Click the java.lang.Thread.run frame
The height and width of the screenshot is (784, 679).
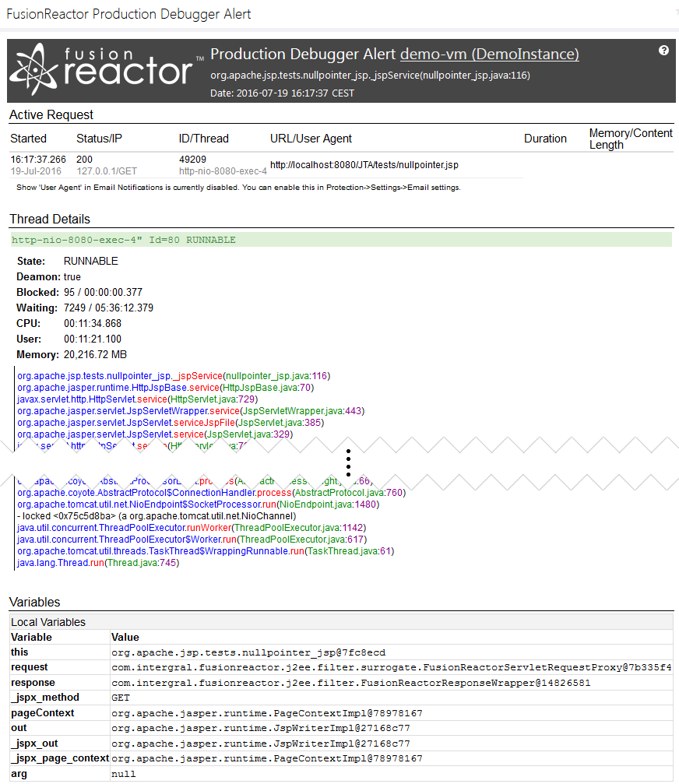[98, 562]
